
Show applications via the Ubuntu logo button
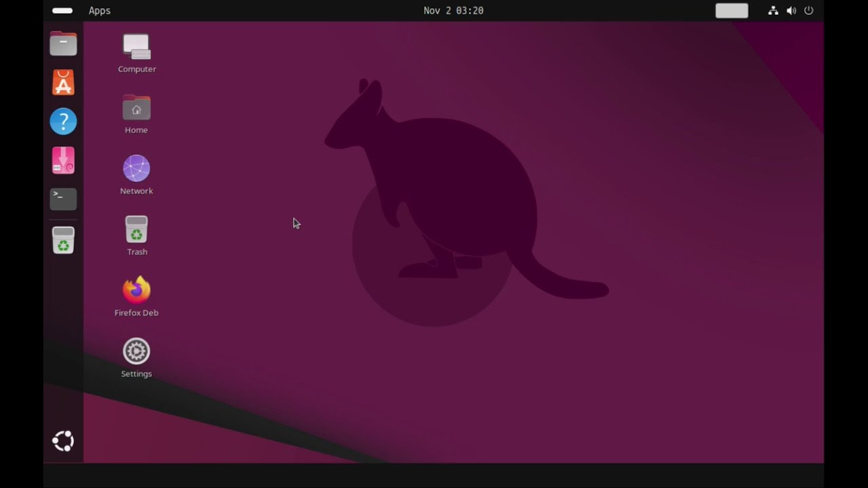point(63,441)
